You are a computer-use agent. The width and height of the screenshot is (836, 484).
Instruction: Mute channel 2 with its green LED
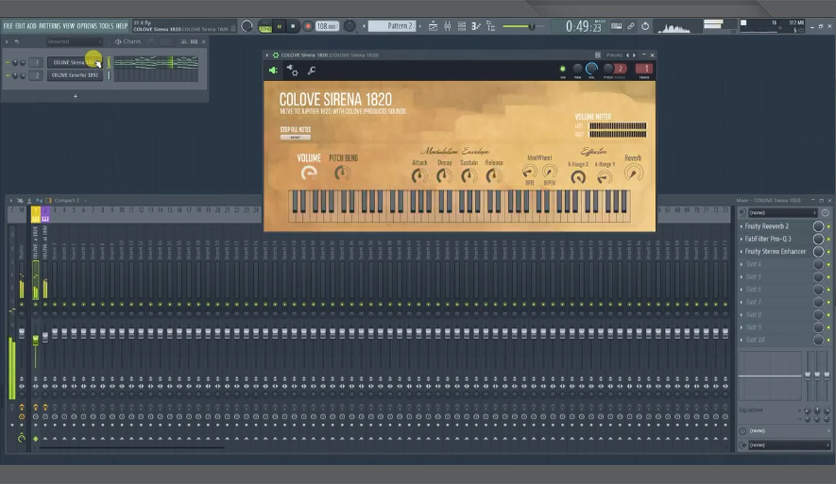click(7, 75)
